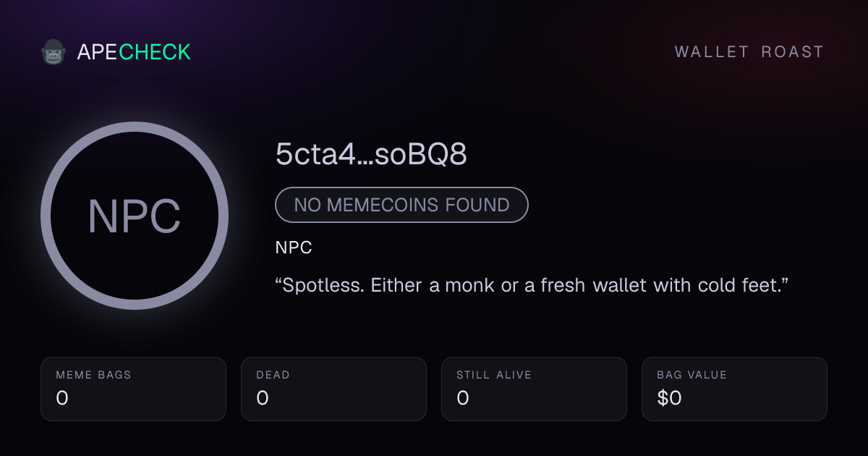Select the WALLET ROAST label
Image resolution: width=868 pixels, height=456 pixels.
[749, 52]
